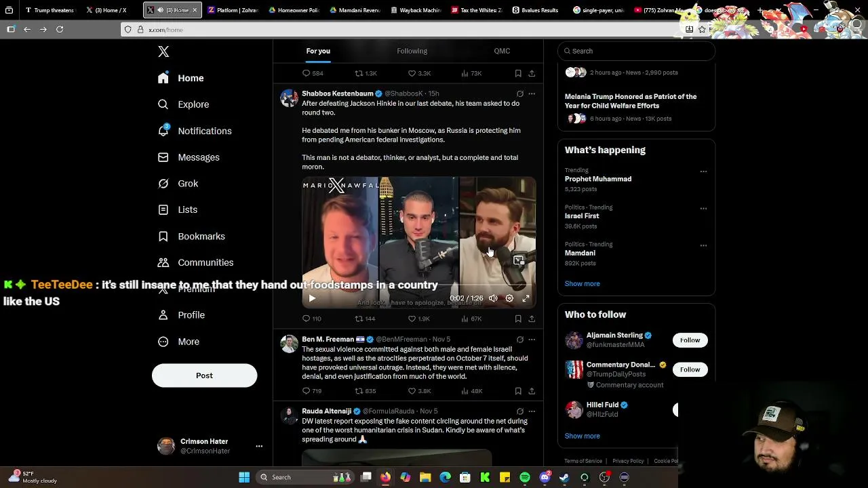Open Spotify from the taskbar

525,477
